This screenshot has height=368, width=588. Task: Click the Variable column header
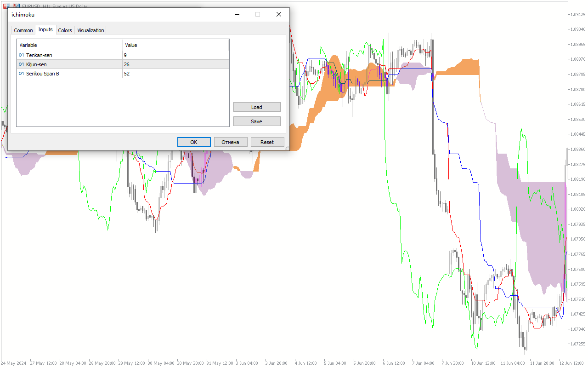(69, 45)
